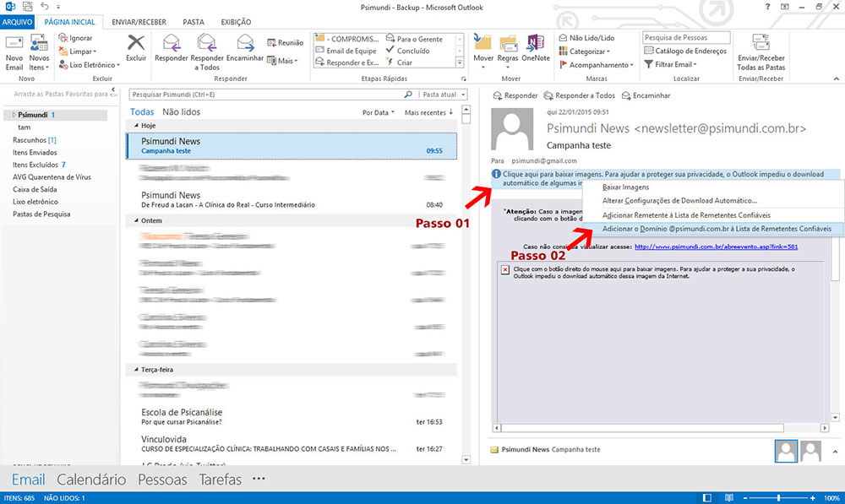The image size is (845, 504).
Task: Click the Pesquisar Psimundi search field
Action: 266,95
